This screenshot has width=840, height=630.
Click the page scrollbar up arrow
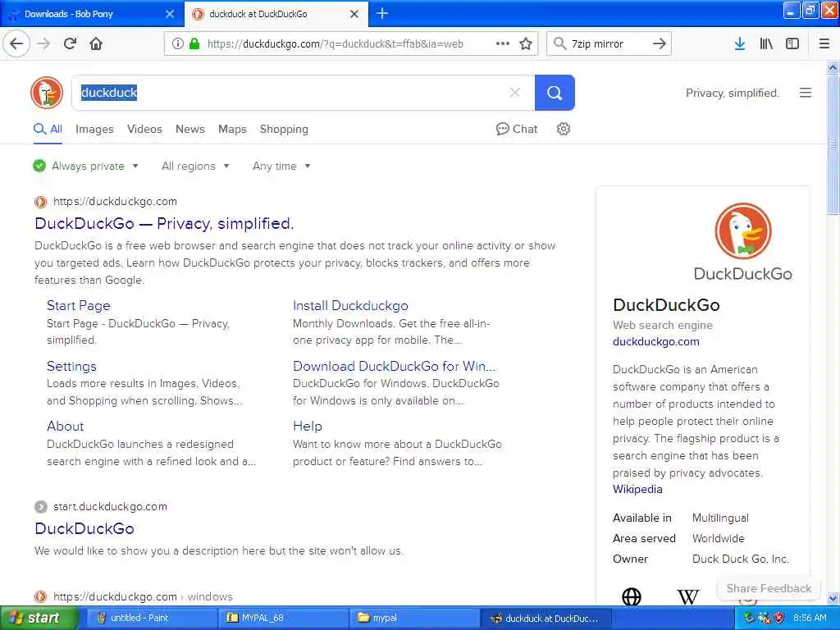click(x=833, y=67)
